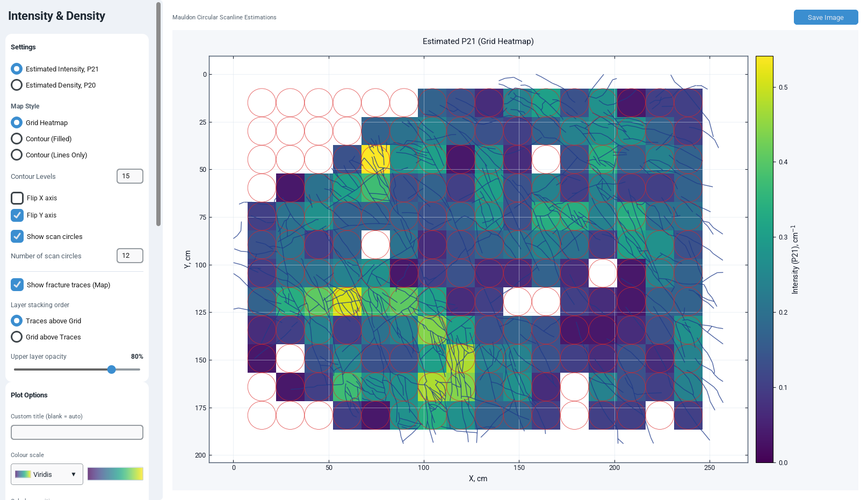Click the Plot Options section heading
This screenshot has width=868, height=500.
click(29, 395)
